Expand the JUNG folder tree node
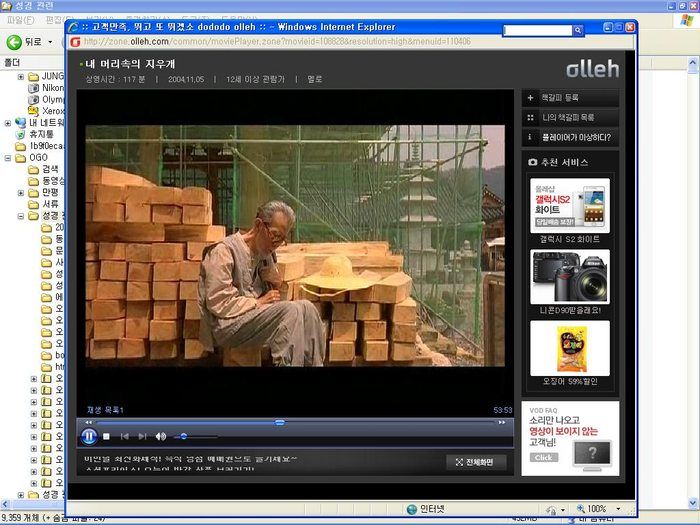The width and height of the screenshot is (700, 525). (21, 77)
